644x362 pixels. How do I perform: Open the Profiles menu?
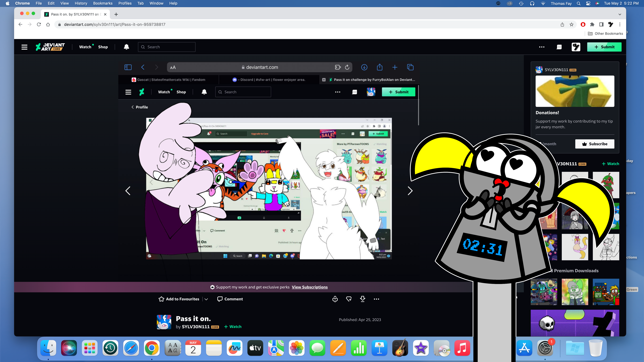(x=125, y=3)
